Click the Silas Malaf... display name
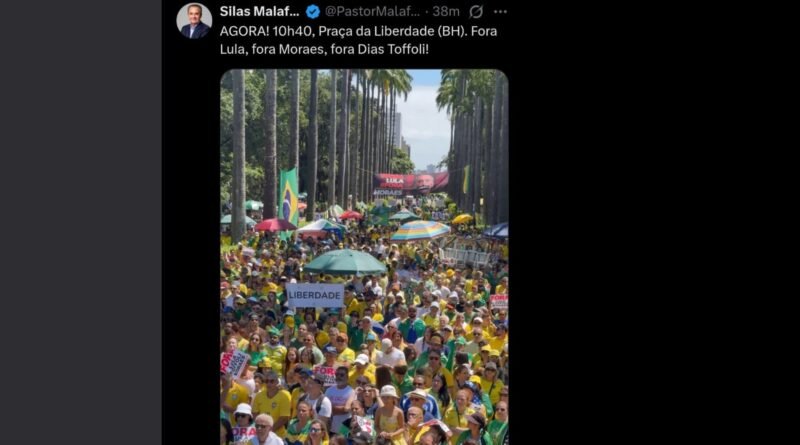 [x=259, y=11]
